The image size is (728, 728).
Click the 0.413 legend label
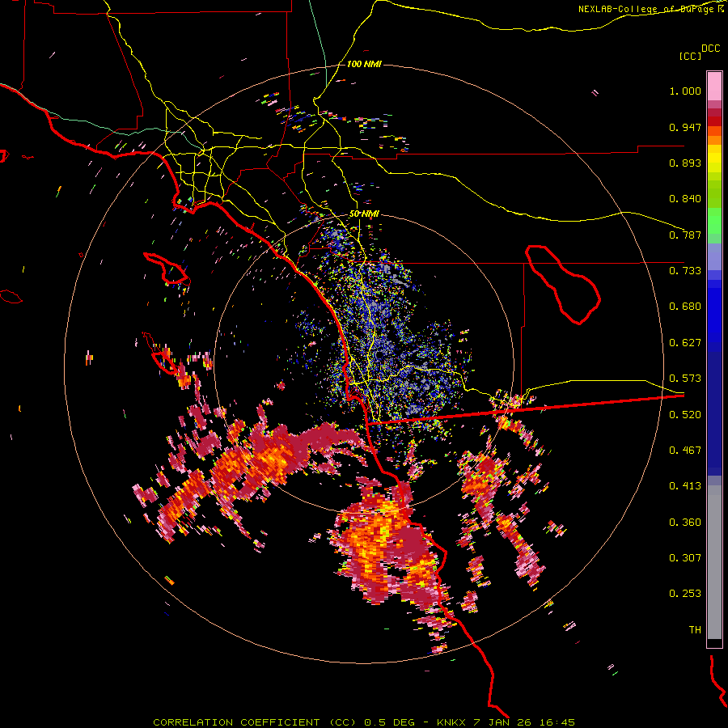pyautogui.click(x=685, y=486)
